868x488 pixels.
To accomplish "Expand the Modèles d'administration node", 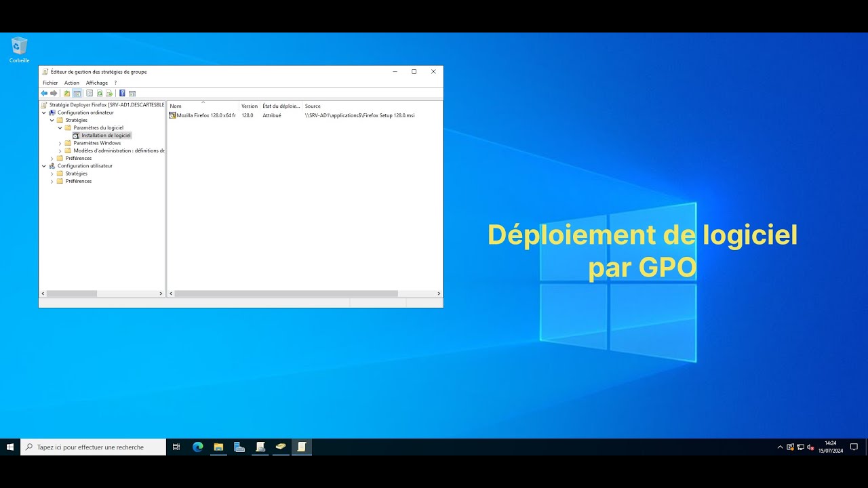I will click(60, 150).
